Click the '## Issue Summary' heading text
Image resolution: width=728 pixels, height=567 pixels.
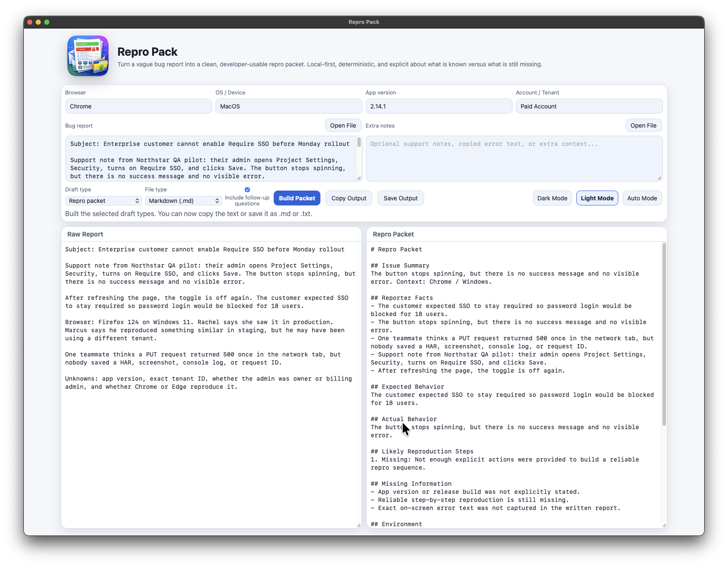point(400,265)
